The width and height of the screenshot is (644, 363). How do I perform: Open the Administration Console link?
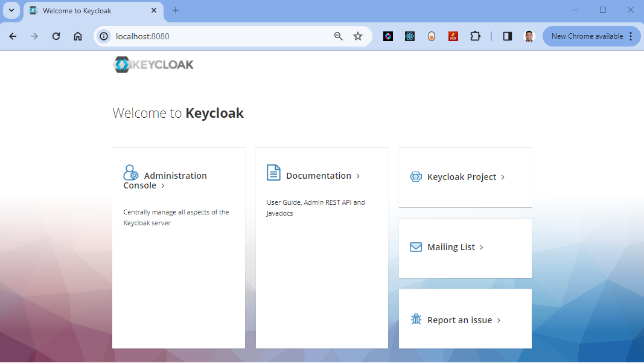pos(165,180)
